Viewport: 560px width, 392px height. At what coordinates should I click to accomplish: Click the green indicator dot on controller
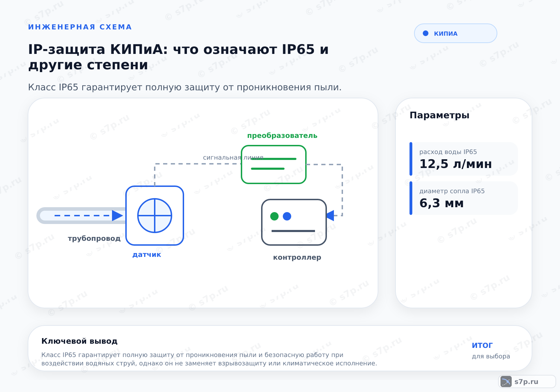coord(274,216)
